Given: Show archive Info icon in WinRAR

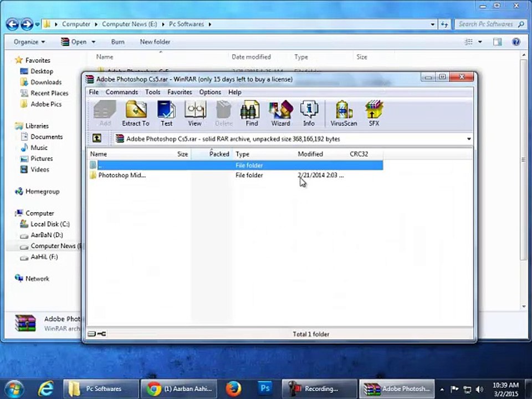Looking at the screenshot, I should pyautogui.click(x=309, y=114).
